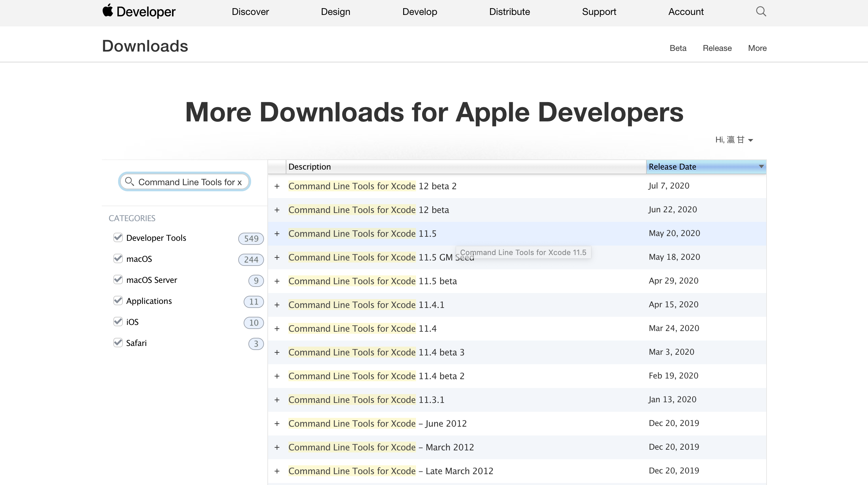Open the Hi 瀛甘 account dropdown
The image size is (868, 485).
pos(735,139)
